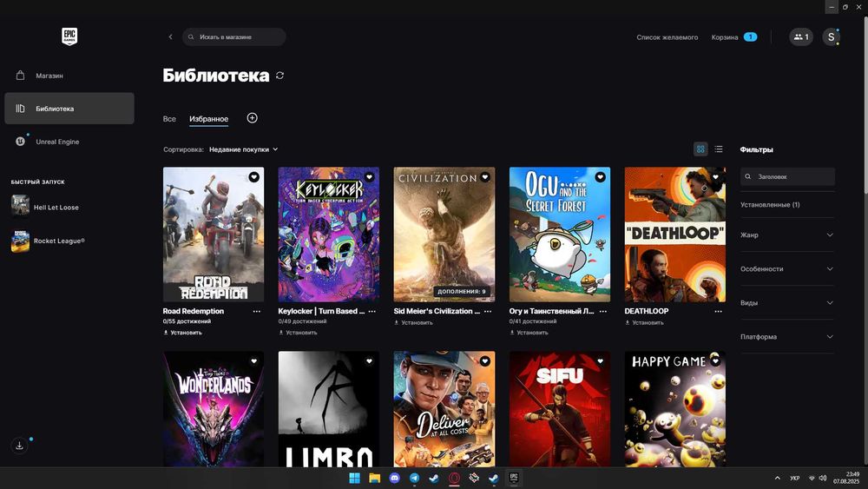
Task: Toggle favorite heart on DEATHLOOP cover
Action: coord(716,176)
